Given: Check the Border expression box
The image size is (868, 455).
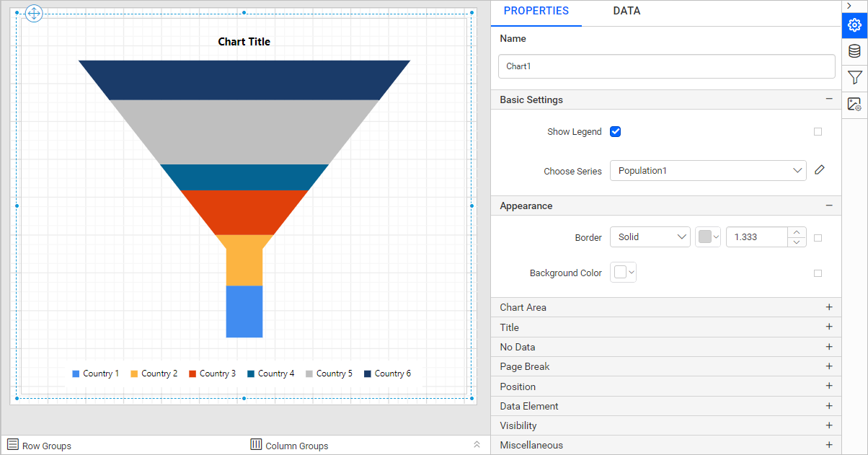Looking at the screenshot, I should (x=818, y=238).
